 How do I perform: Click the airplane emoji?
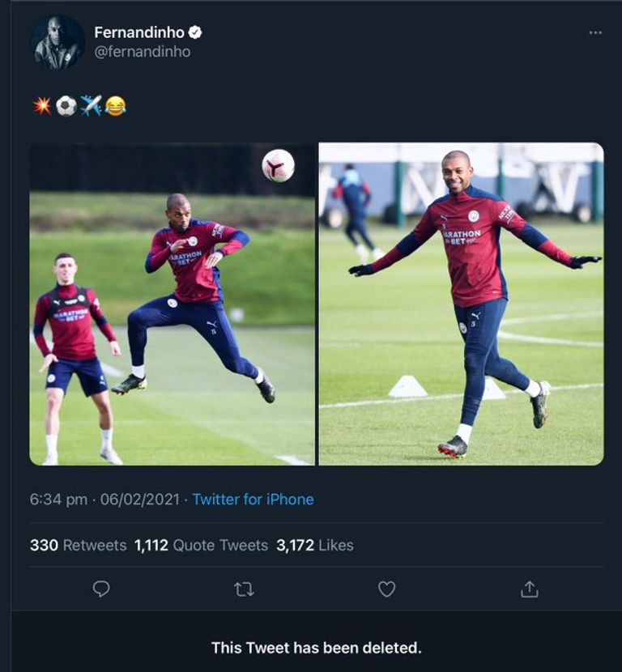pos(91,105)
